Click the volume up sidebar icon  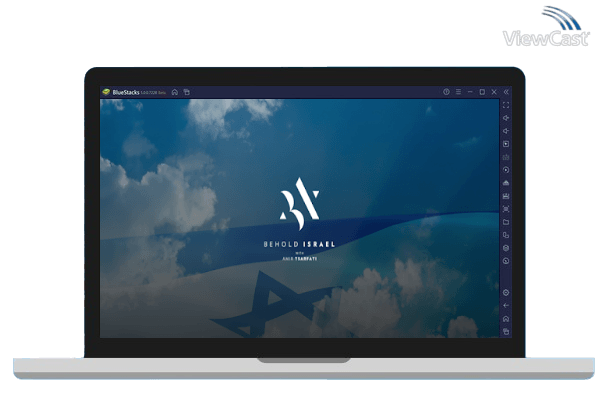tap(506, 118)
